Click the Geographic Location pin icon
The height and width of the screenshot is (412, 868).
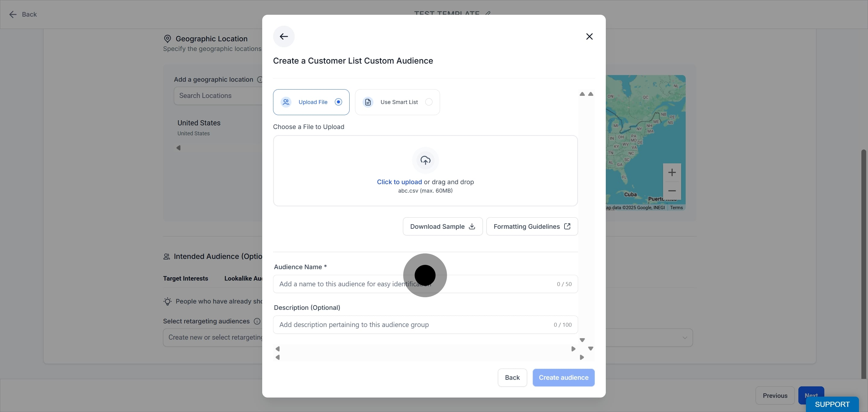point(168,39)
